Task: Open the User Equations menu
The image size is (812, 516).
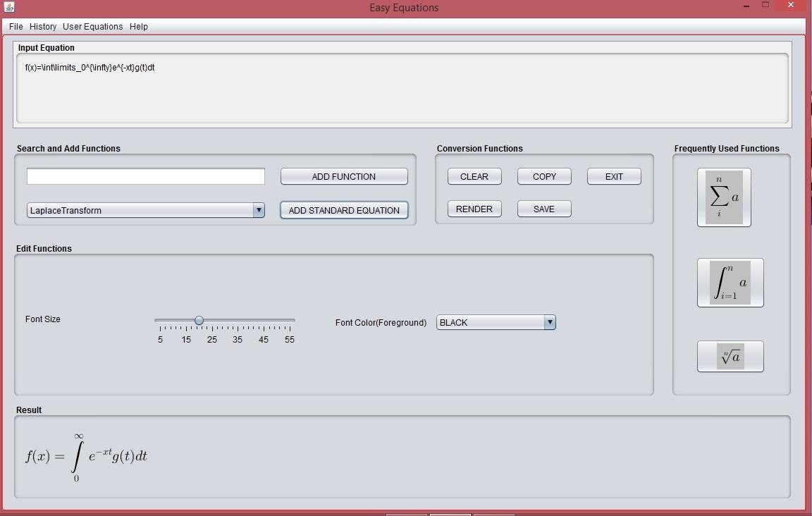Action: (92, 26)
